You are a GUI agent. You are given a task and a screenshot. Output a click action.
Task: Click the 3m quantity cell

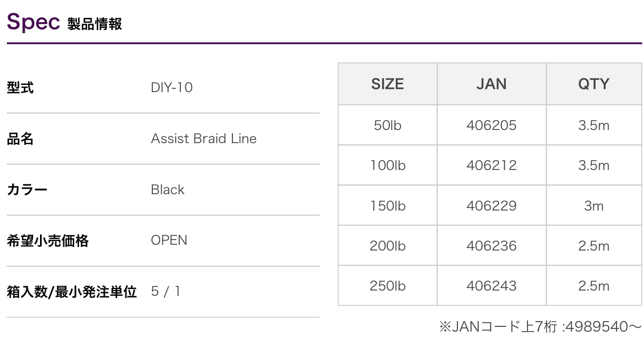pyautogui.click(x=593, y=206)
